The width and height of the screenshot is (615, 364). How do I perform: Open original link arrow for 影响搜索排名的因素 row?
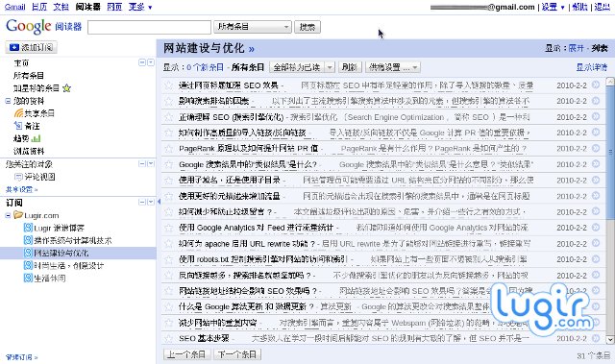pos(596,101)
